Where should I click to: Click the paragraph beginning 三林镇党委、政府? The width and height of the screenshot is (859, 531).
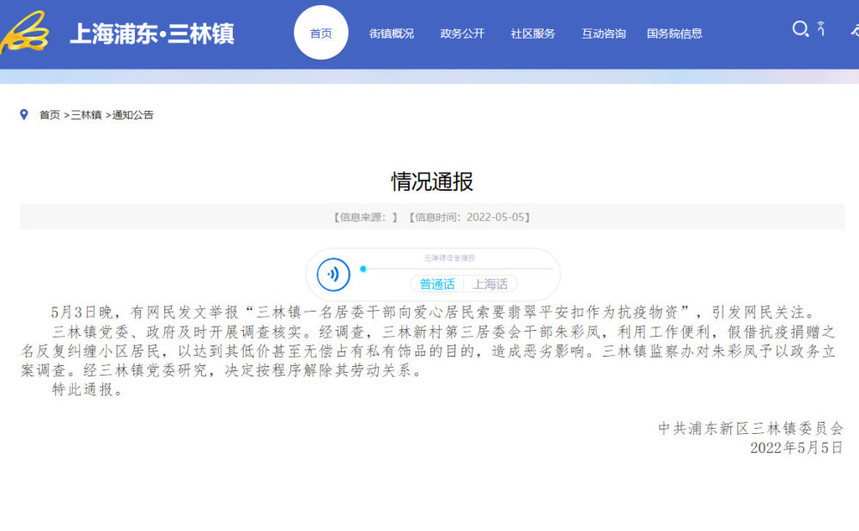point(428,351)
